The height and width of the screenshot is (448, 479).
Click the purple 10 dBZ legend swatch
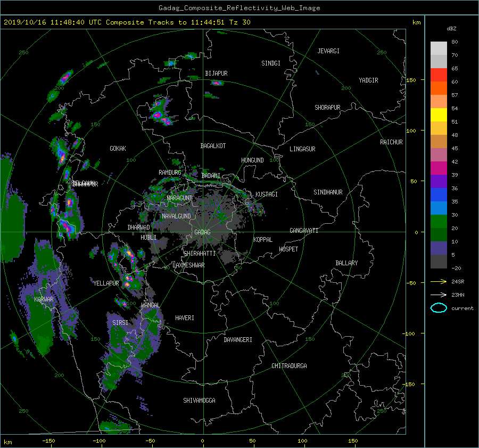[x=439, y=248]
